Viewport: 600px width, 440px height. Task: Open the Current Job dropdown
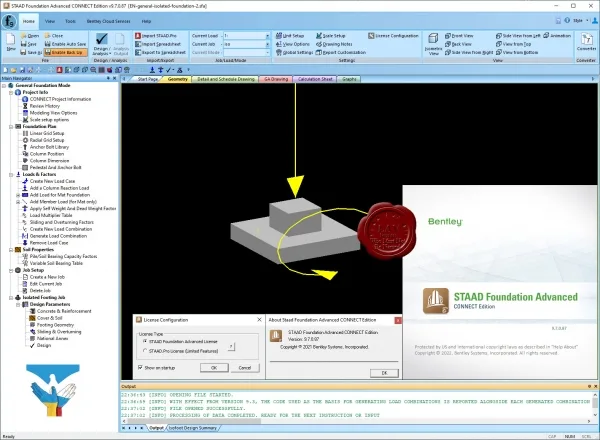pos(267,44)
